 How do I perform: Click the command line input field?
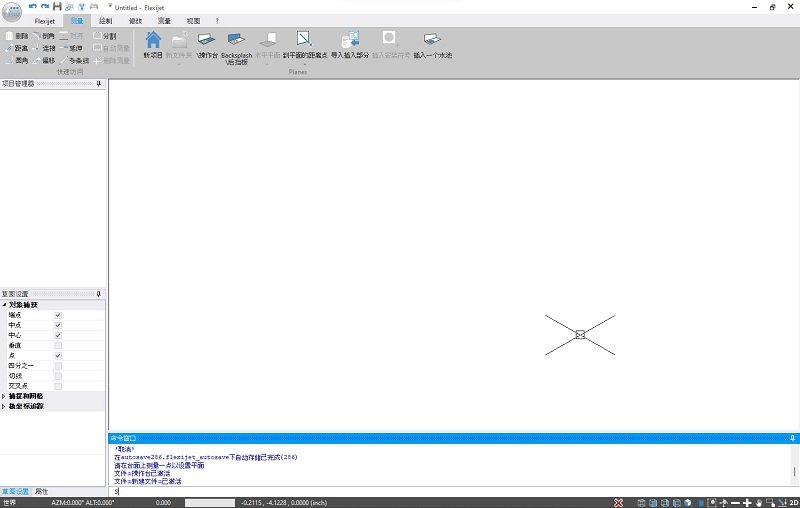point(453,492)
